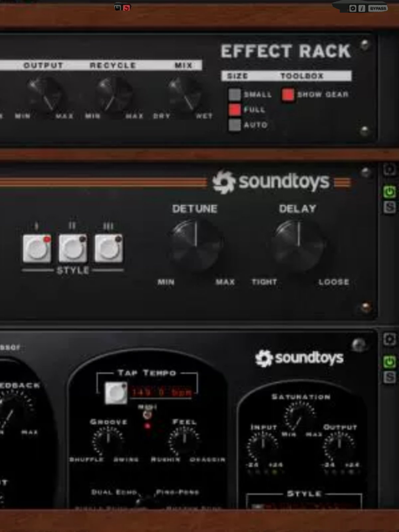Click the Tap Tempo button
The width and height of the screenshot is (399, 532).
click(116, 393)
